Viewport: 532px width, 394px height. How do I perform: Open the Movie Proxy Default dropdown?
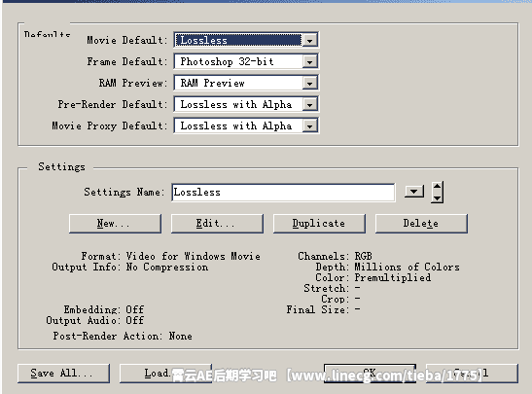tap(246, 125)
